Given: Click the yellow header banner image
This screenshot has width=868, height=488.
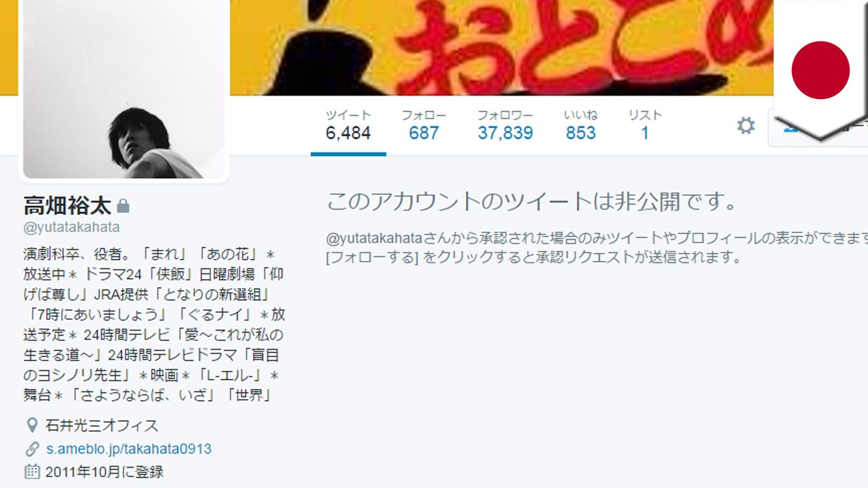Looking at the screenshot, I should (x=502, y=47).
